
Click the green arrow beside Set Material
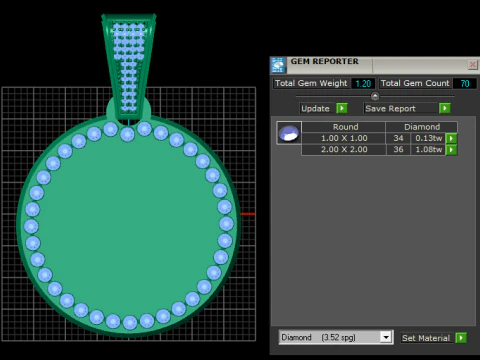tap(461, 338)
